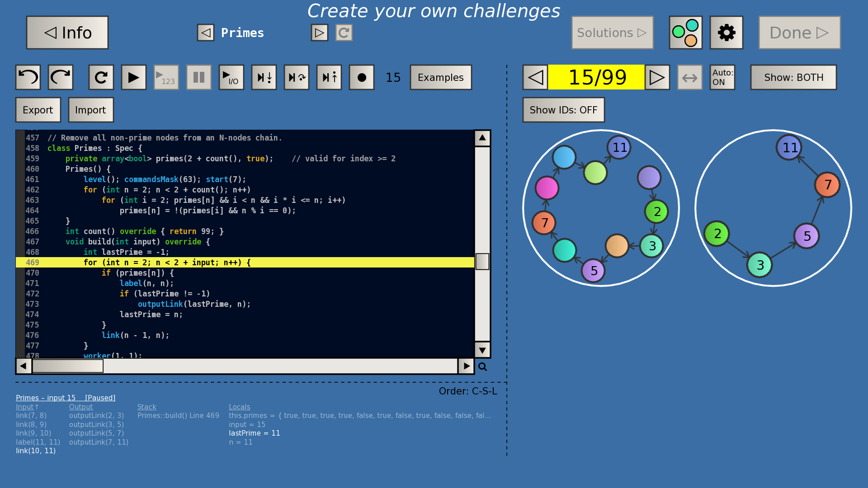Viewport: 868px width, 488px height.
Task: Click the highlighted code line 469
Action: pyautogui.click(x=245, y=263)
